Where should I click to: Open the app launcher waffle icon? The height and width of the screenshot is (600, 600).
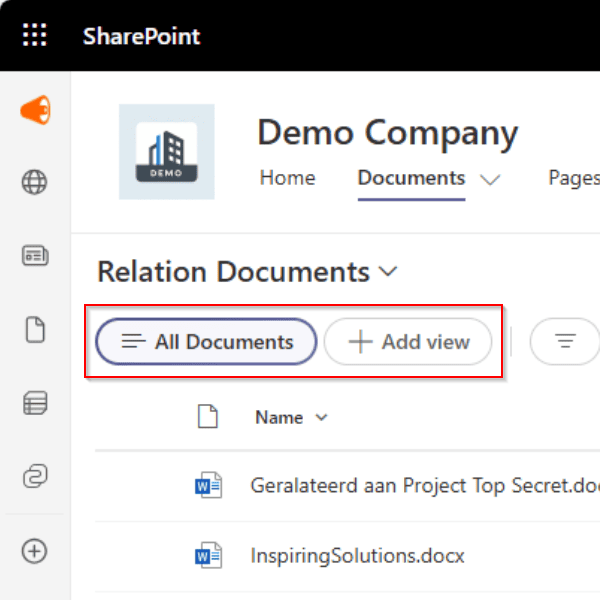tap(35, 36)
